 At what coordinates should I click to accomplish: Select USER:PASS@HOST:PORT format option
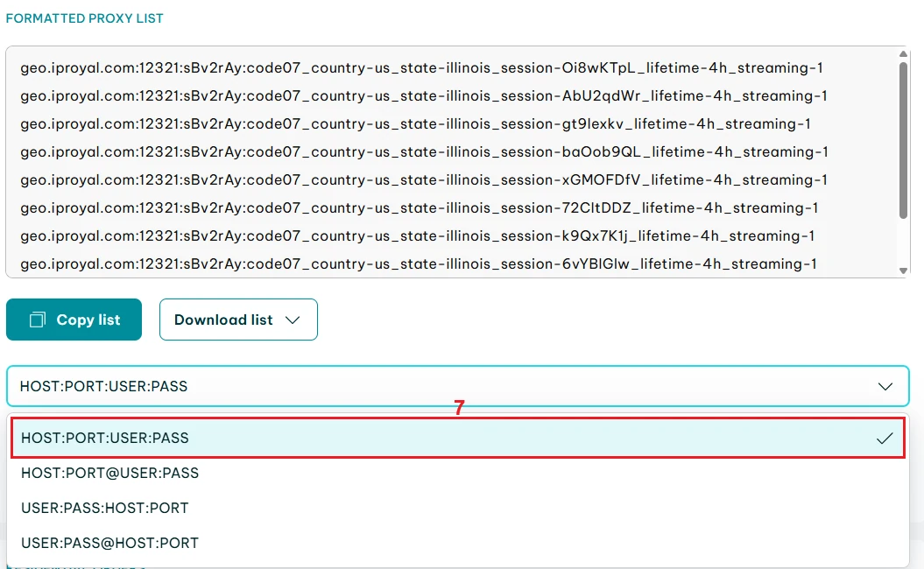[x=110, y=543]
